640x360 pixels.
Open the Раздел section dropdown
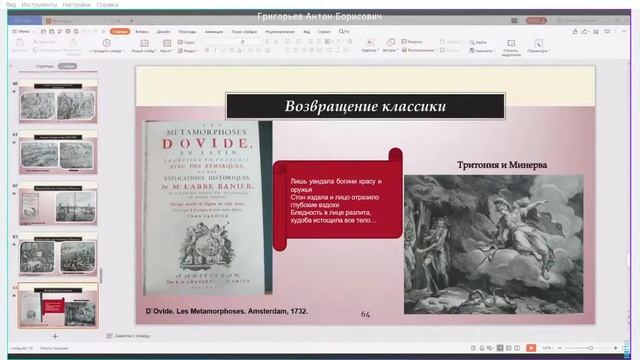(188, 51)
